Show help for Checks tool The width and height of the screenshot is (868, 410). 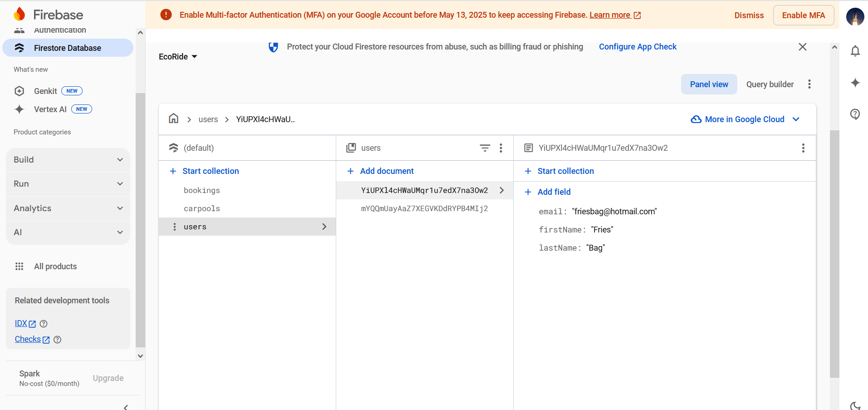[57, 340]
